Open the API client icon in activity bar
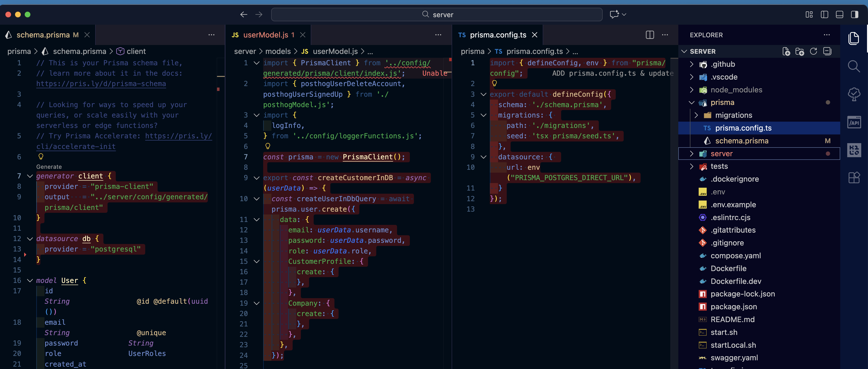Viewport: 868px width, 369px height. pos(854,122)
